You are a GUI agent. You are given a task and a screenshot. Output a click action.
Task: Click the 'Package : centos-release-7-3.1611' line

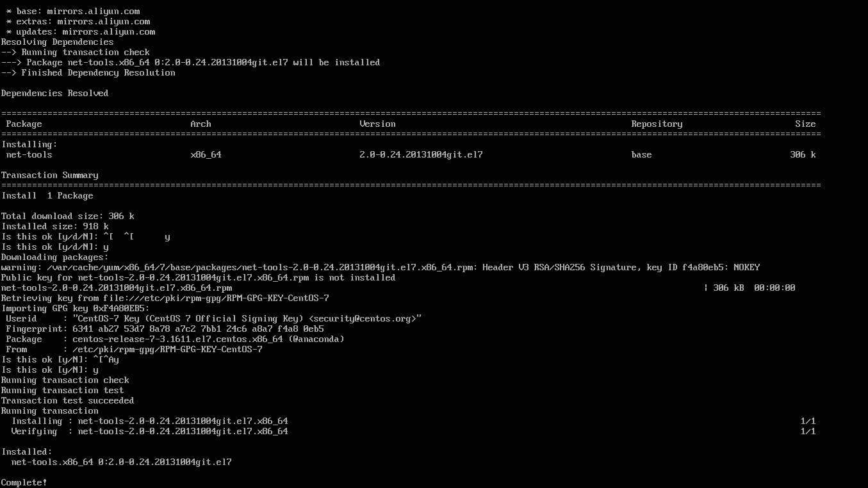pyautogui.click(x=176, y=339)
